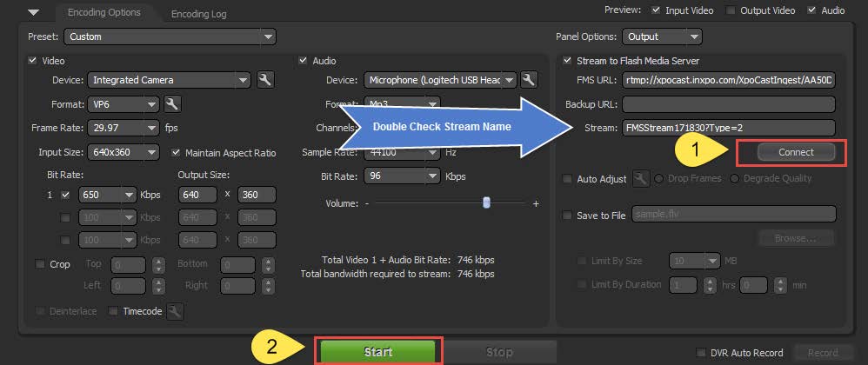This screenshot has width=868, height=365.
Task: Open Timecode settings wrench icon
Action: pos(175,311)
